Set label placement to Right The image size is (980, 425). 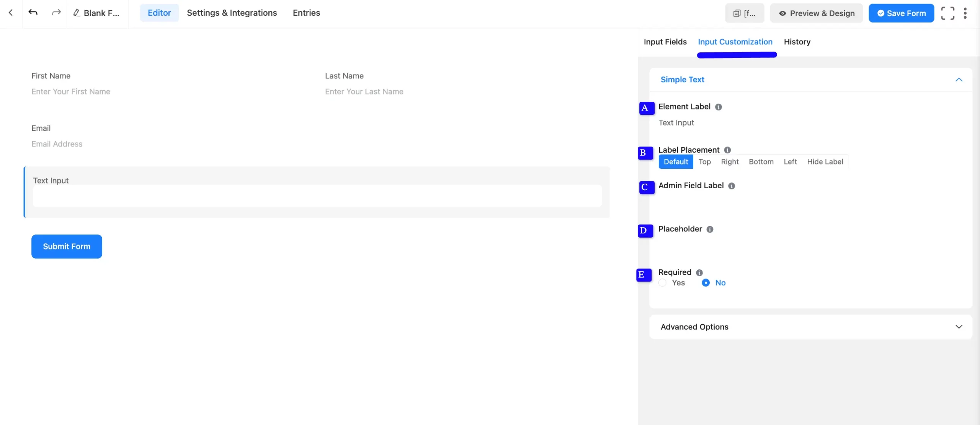point(730,161)
